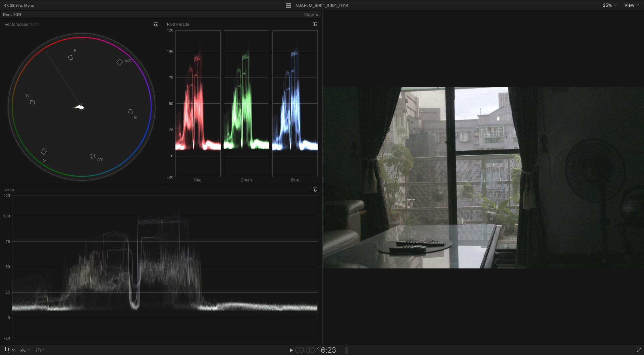Open the viewer View menu
Viewport: 644px width, 355px height.
pyautogui.click(x=632, y=5)
